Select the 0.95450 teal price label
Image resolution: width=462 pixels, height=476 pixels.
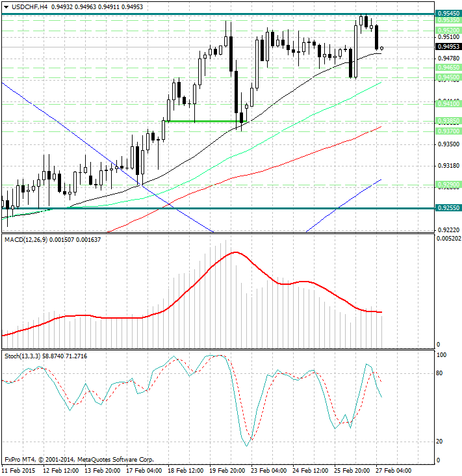coord(448,14)
